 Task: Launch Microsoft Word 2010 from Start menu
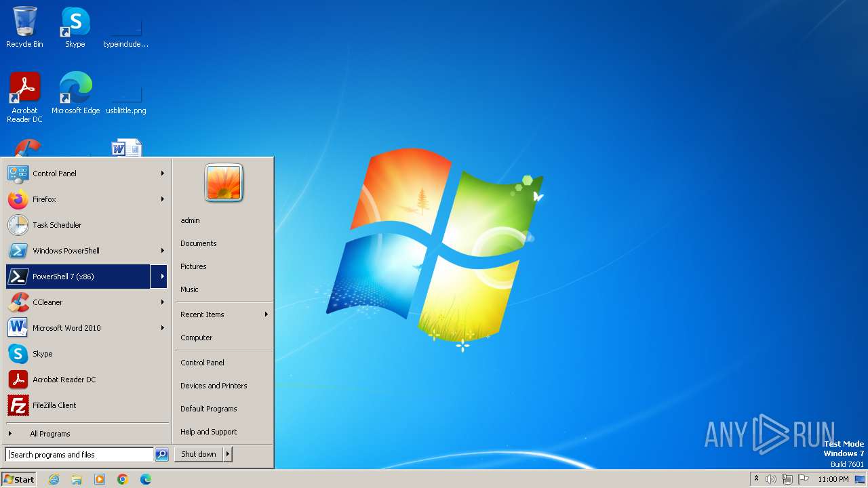pyautogui.click(x=87, y=328)
